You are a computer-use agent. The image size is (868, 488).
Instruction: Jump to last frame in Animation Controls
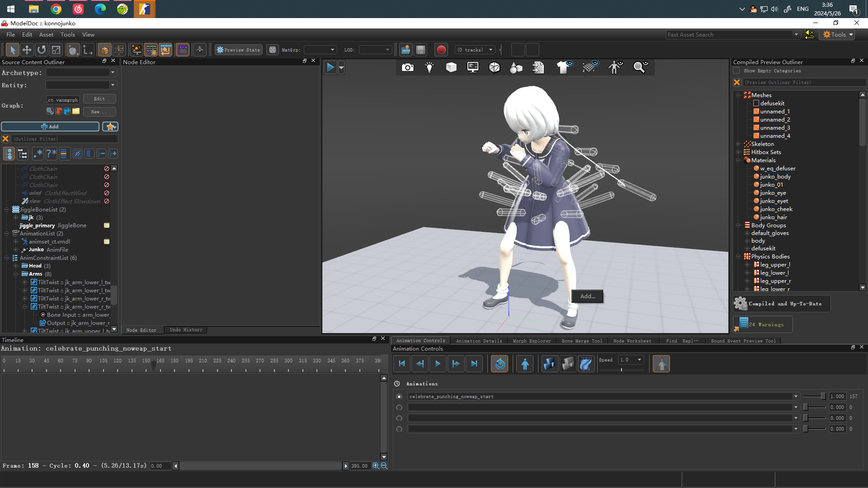point(474,364)
